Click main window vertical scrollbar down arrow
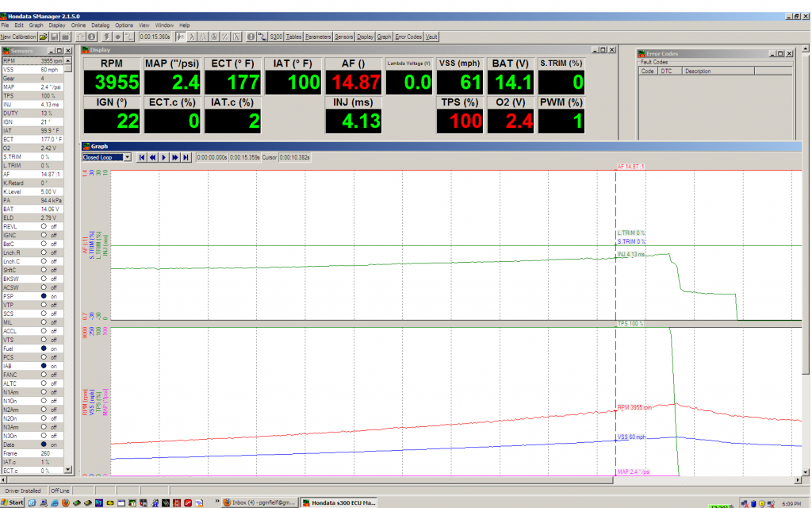 [806, 472]
